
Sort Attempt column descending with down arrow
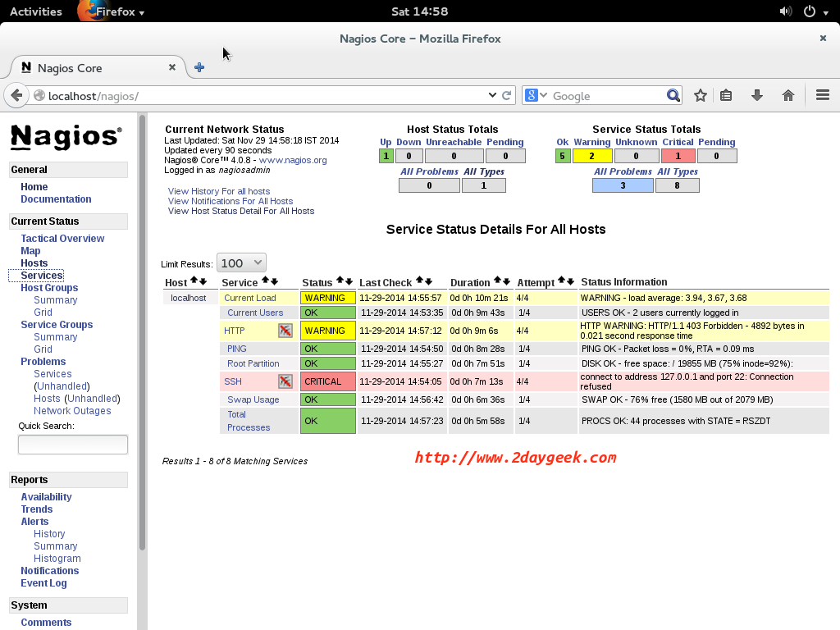coord(571,281)
